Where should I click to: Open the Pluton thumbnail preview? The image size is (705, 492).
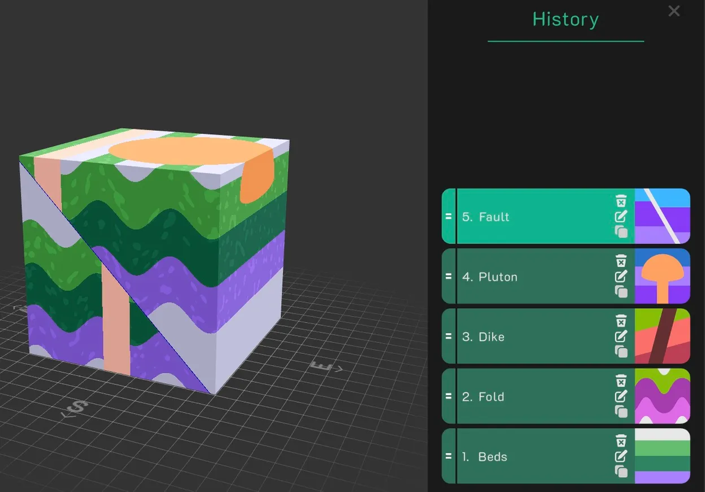(x=662, y=276)
